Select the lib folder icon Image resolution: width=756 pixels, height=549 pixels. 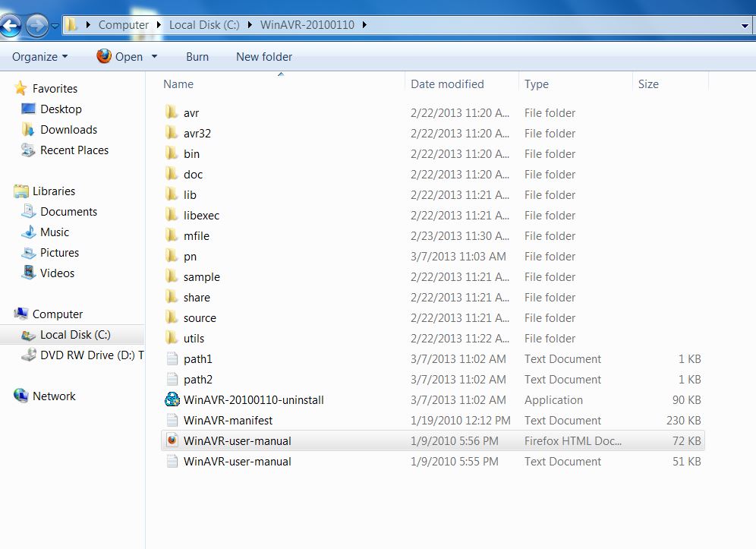click(x=171, y=194)
